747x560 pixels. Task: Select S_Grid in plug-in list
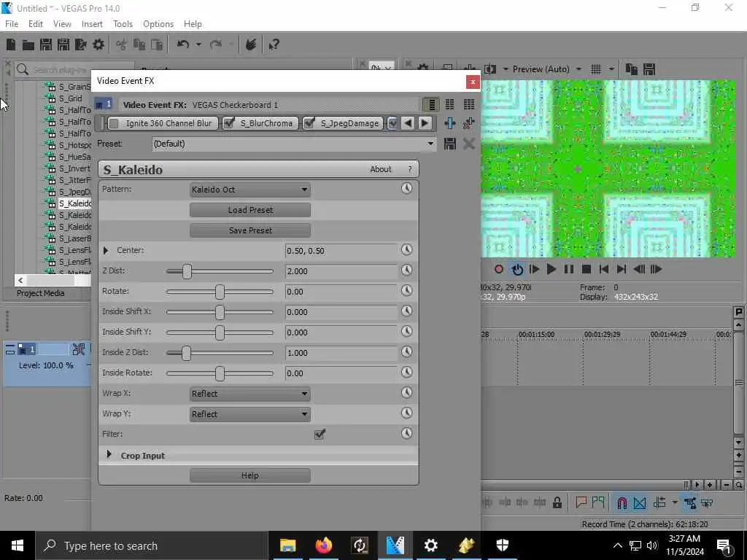[x=71, y=98]
